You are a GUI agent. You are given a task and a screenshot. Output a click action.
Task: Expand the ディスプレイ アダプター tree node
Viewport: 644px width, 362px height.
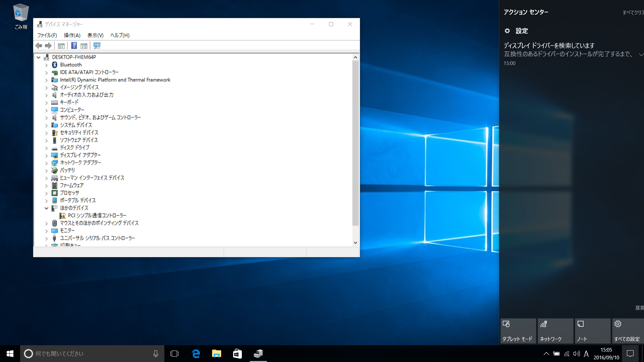(46, 156)
